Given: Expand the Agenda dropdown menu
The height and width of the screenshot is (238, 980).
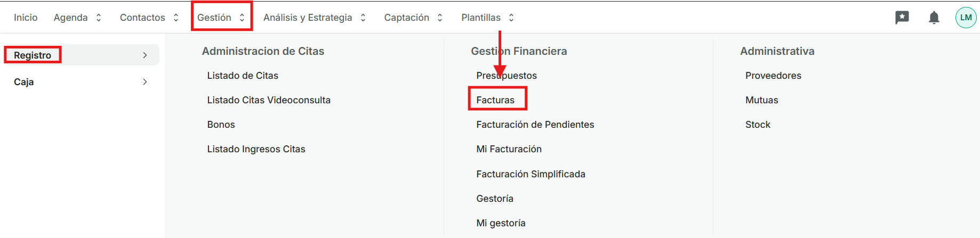Looking at the screenshot, I should coord(77,18).
